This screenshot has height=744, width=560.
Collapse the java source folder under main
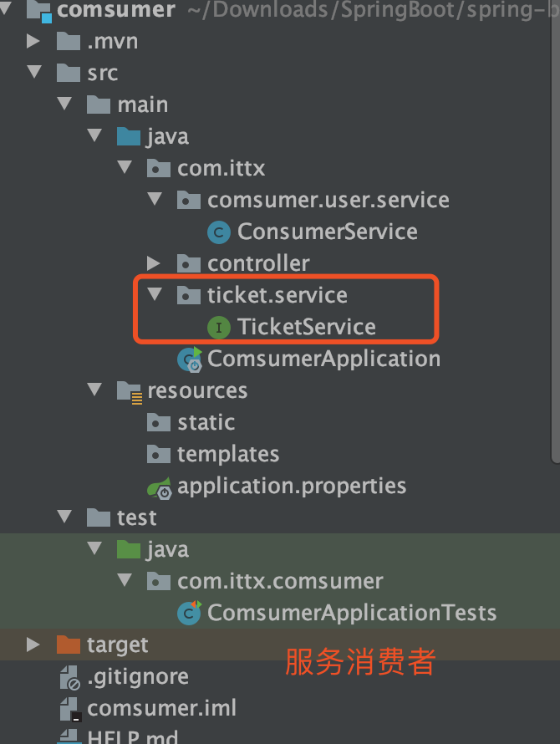click(x=94, y=135)
